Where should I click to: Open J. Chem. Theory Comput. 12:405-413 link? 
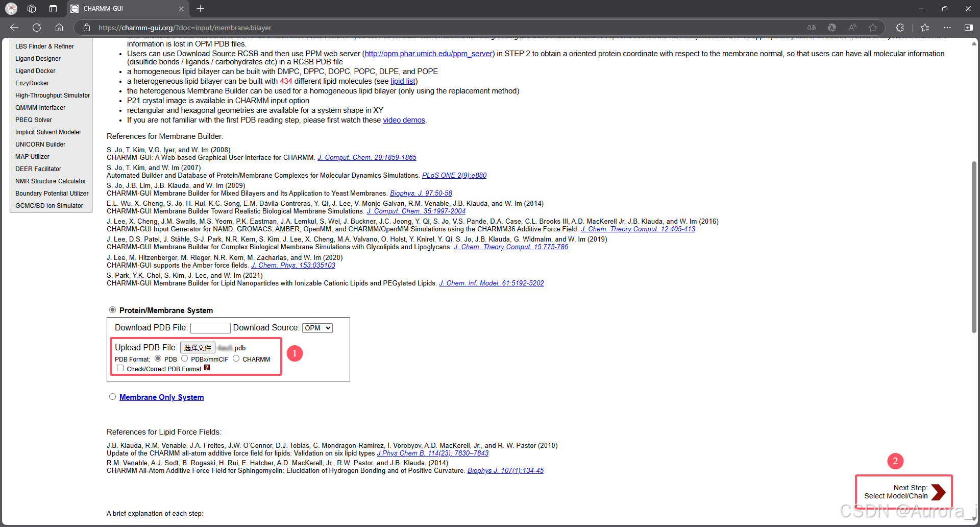[x=638, y=229]
